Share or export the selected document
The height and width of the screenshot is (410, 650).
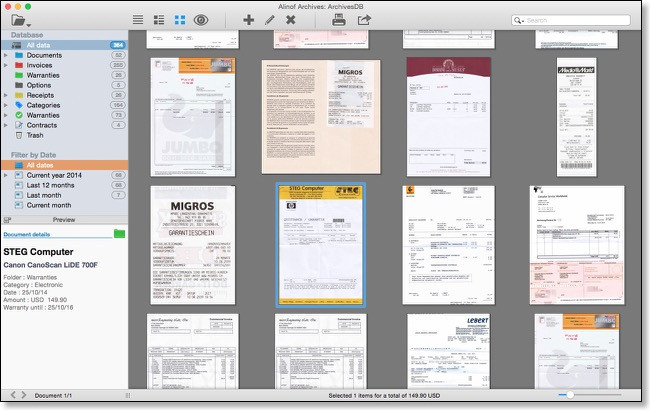point(364,19)
